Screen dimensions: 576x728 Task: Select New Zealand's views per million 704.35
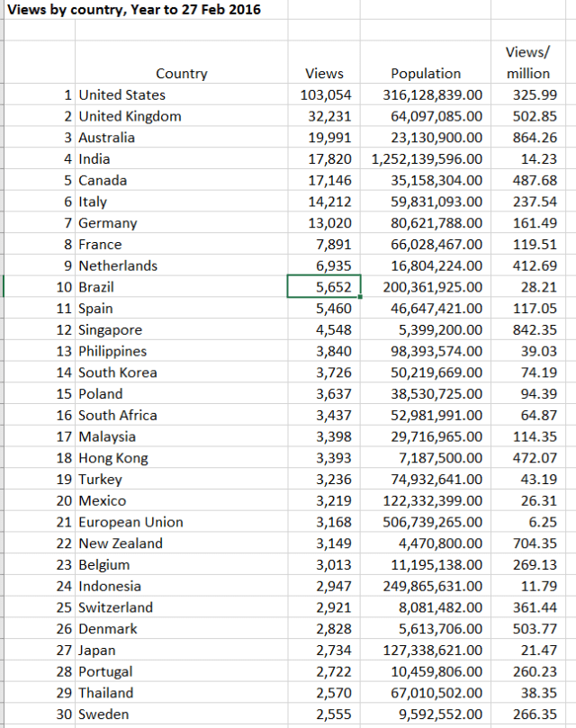click(x=533, y=544)
